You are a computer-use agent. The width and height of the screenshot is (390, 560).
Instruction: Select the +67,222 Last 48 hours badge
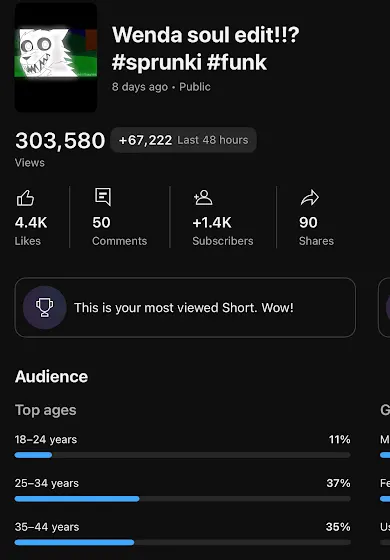pos(183,140)
